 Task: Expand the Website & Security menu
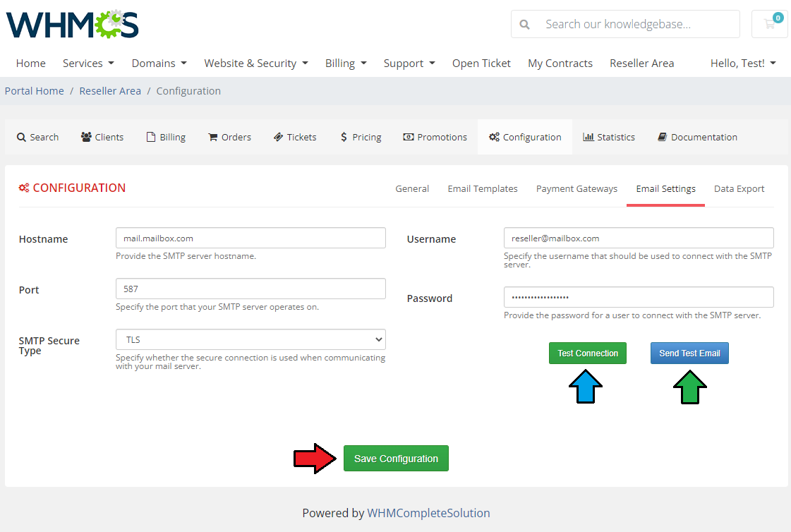click(x=255, y=64)
